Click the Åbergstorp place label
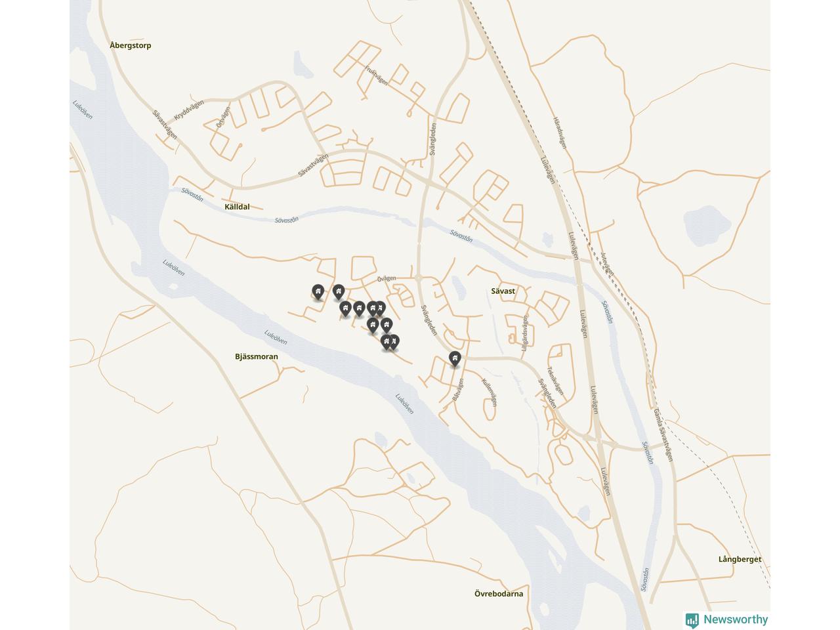This screenshot has height=630, width=840. [x=131, y=45]
